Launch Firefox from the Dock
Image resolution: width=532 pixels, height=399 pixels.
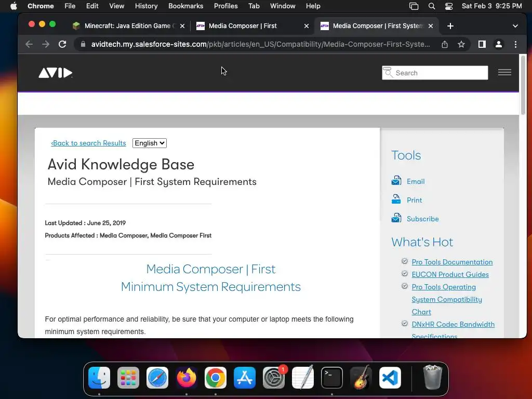pos(187,377)
